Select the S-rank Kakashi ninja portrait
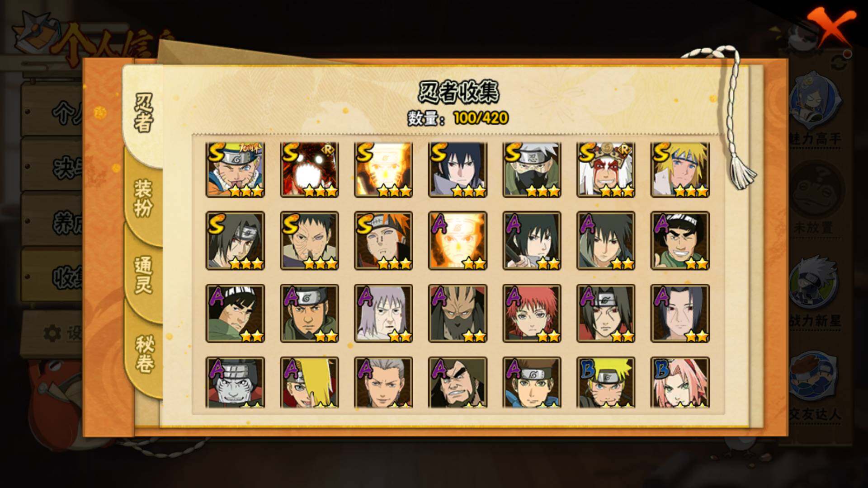Image resolution: width=868 pixels, height=488 pixels. click(532, 170)
